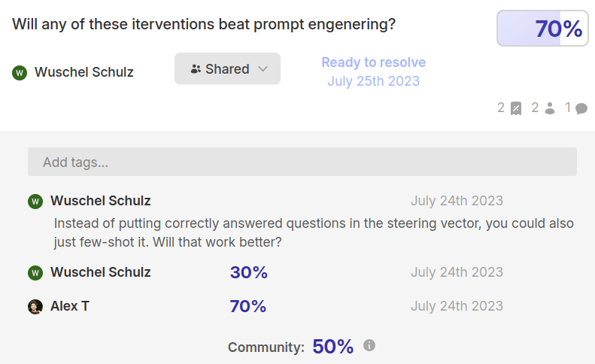The height and width of the screenshot is (364, 595).
Task: Click the Ready to resolve link
Action: (x=373, y=62)
